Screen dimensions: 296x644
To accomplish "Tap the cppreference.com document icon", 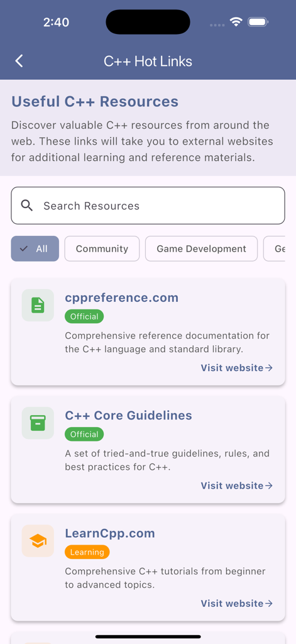I will coord(38,305).
